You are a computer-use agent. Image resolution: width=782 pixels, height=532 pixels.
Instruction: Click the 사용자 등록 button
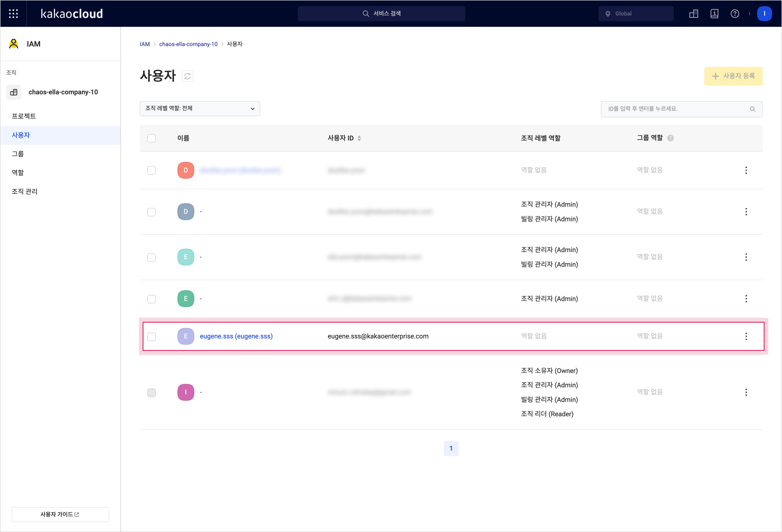click(734, 76)
